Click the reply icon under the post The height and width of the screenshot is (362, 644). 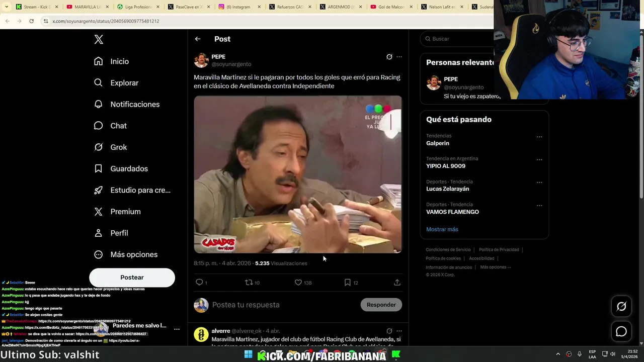pos(199,283)
